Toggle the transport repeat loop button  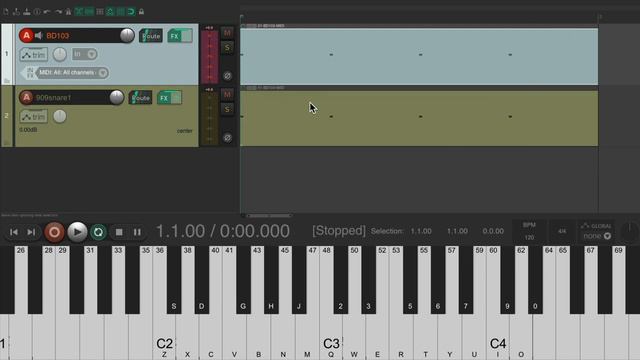pos(98,232)
